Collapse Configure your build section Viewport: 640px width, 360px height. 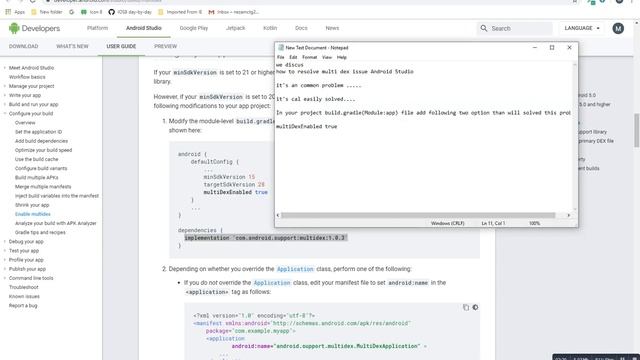point(5,113)
